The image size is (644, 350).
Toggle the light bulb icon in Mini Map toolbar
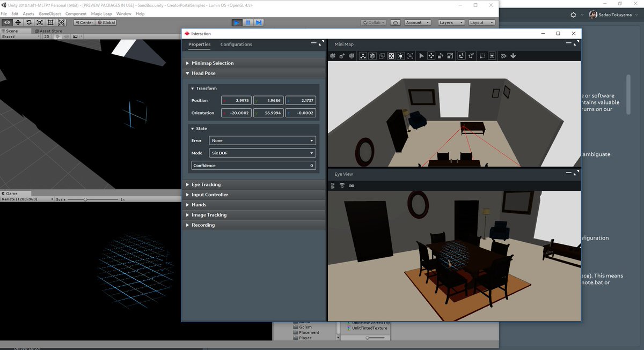point(401,56)
